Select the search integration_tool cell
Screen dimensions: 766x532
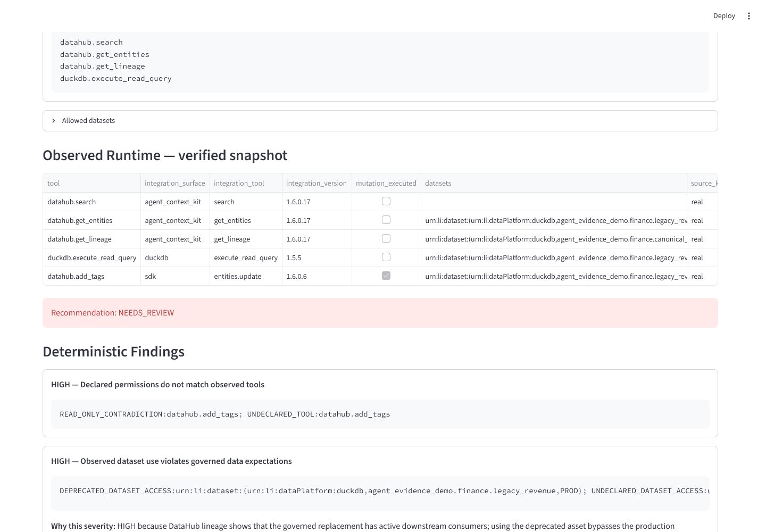point(246,202)
